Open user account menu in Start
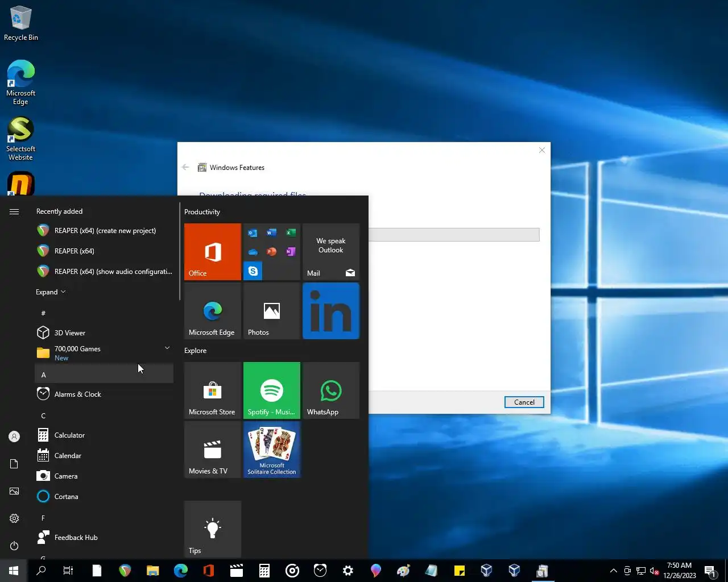This screenshot has width=728, height=582. [x=14, y=436]
